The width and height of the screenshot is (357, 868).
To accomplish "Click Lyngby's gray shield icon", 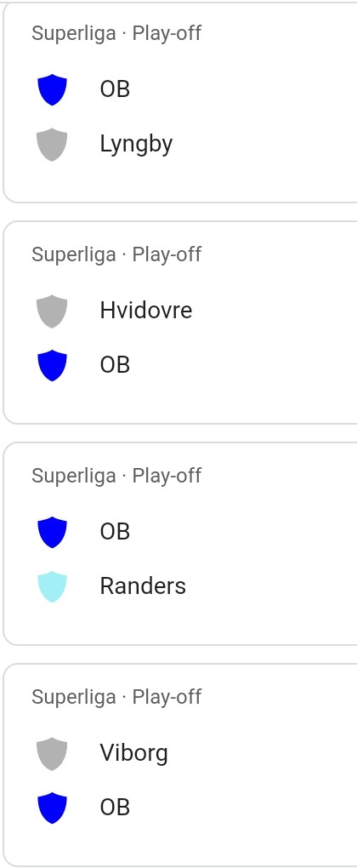I will click(52, 145).
